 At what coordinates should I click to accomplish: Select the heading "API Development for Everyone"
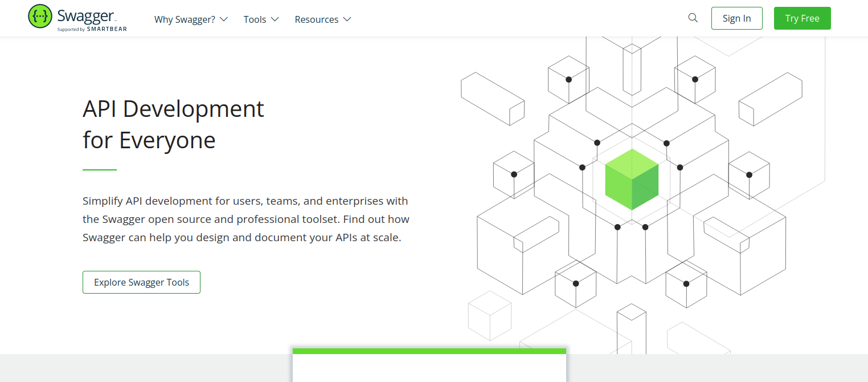click(173, 124)
